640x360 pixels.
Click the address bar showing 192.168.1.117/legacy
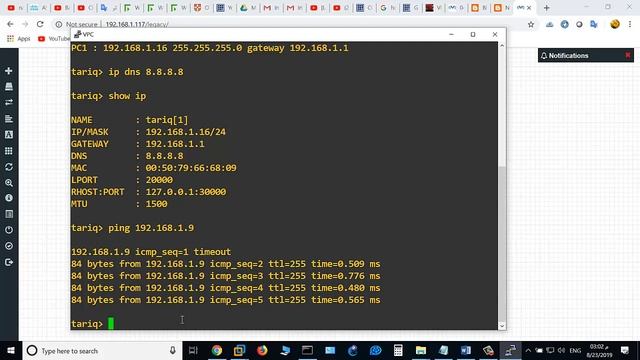(137, 24)
